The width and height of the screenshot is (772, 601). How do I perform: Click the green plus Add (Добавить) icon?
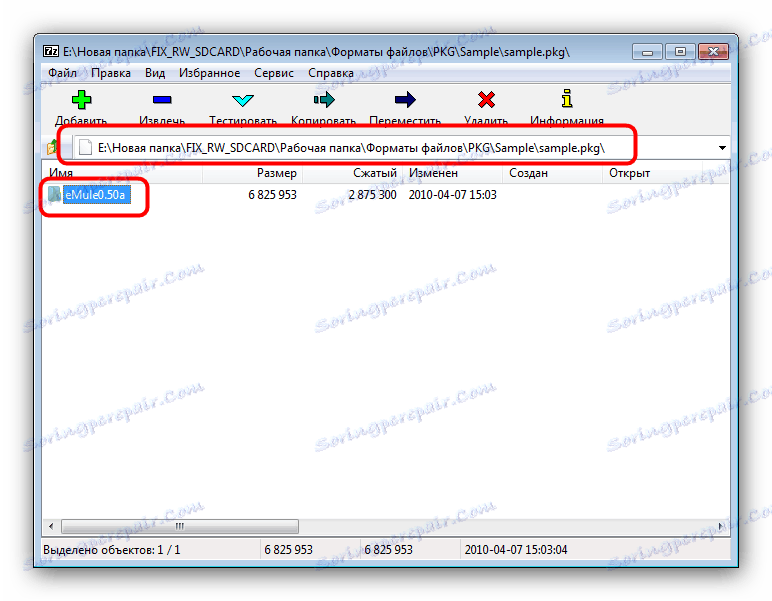[81, 100]
